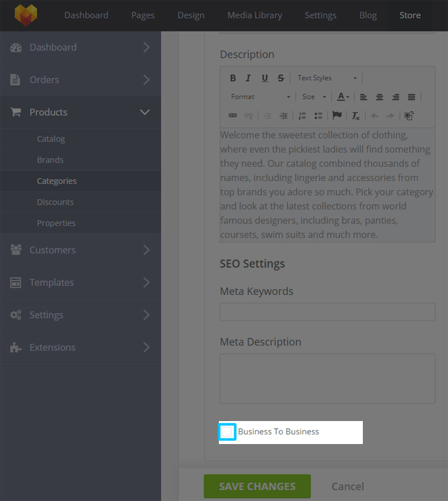Remove formatting with Tx icon
The height and width of the screenshot is (501, 448).
click(356, 116)
